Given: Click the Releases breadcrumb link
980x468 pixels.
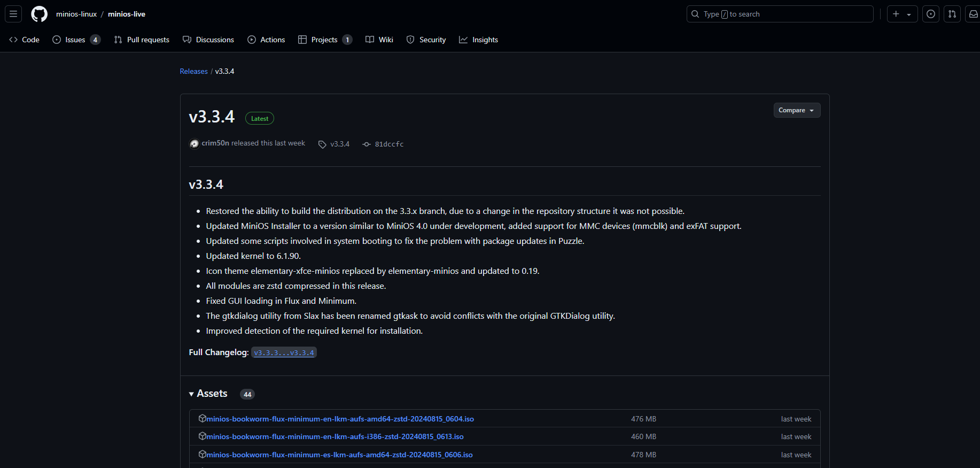Looking at the screenshot, I should pos(193,71).
